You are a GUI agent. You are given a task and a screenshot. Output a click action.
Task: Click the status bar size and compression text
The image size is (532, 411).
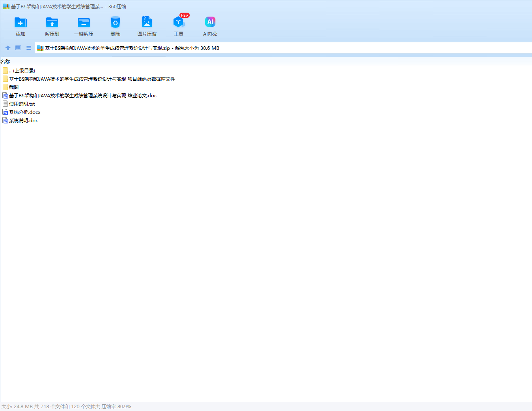point(66,406)
